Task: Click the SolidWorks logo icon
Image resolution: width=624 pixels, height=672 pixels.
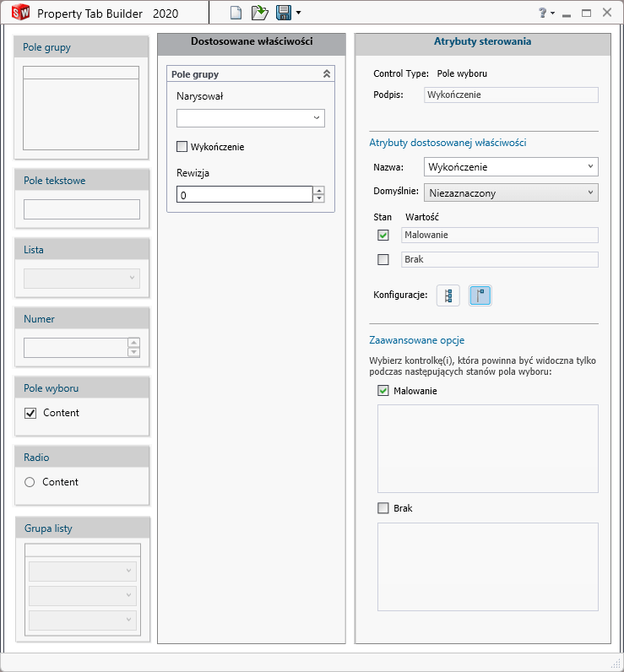Action: pos(20,13)
